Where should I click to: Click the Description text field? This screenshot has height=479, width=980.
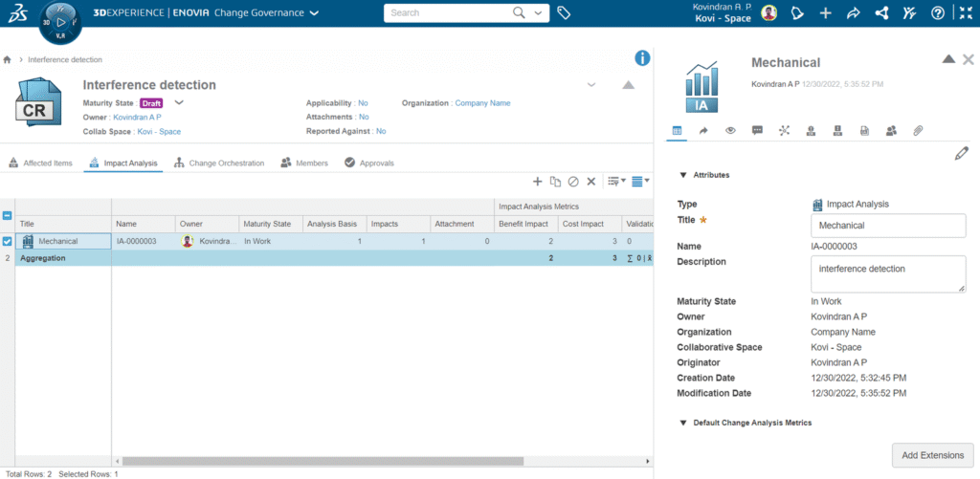point(887,274)
